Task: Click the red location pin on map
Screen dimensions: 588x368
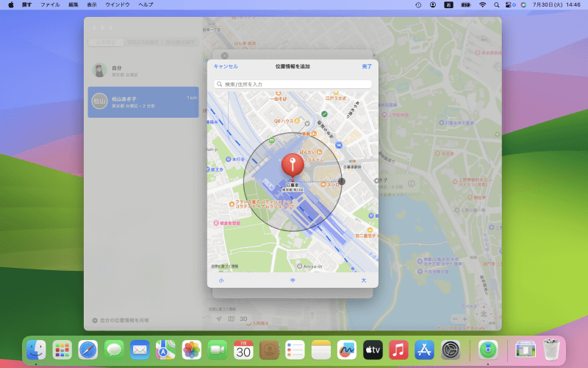Action: click(293, 165)
